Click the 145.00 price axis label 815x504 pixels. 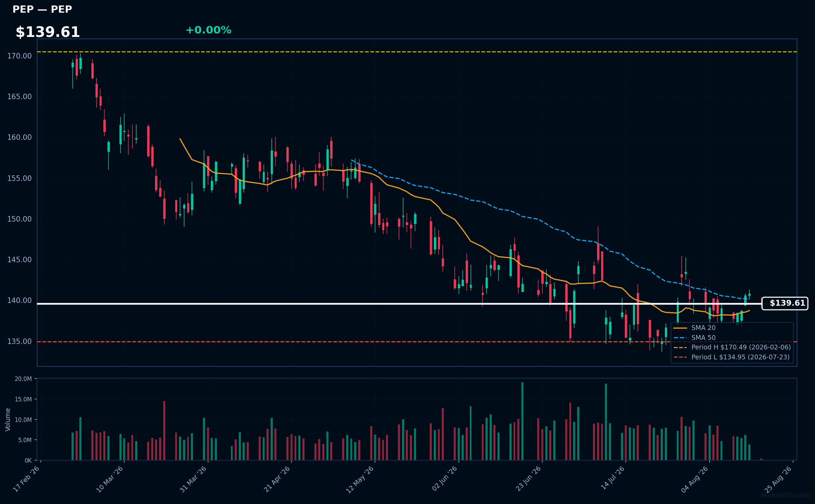[x=20, y=260]
